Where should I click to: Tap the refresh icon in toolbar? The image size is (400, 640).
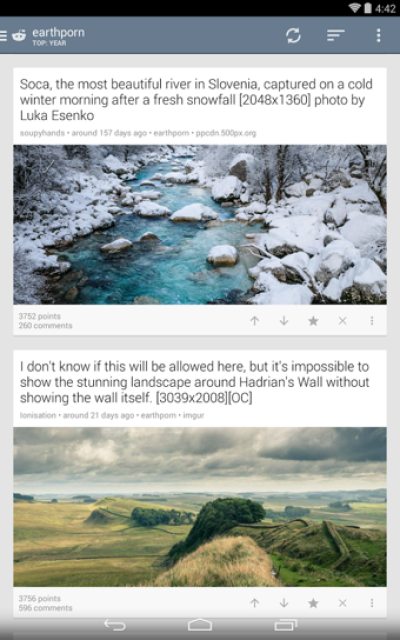point(293,36)
